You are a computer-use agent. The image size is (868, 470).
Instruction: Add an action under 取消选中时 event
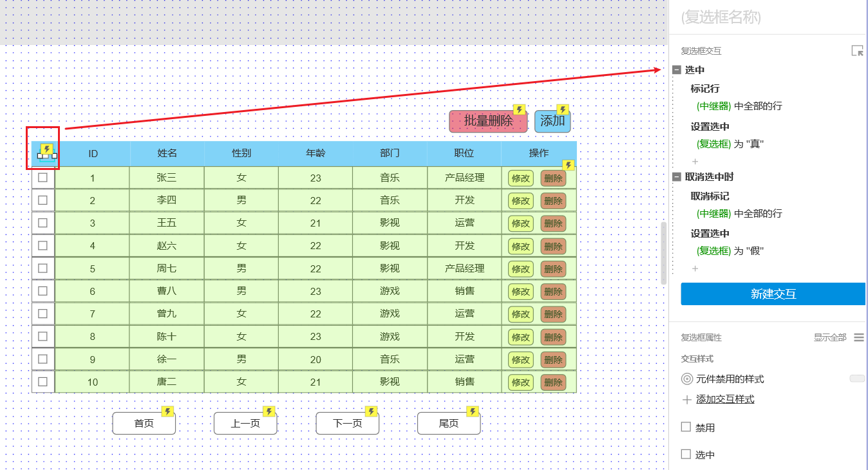pyautogui.click(x=695, y=268)
